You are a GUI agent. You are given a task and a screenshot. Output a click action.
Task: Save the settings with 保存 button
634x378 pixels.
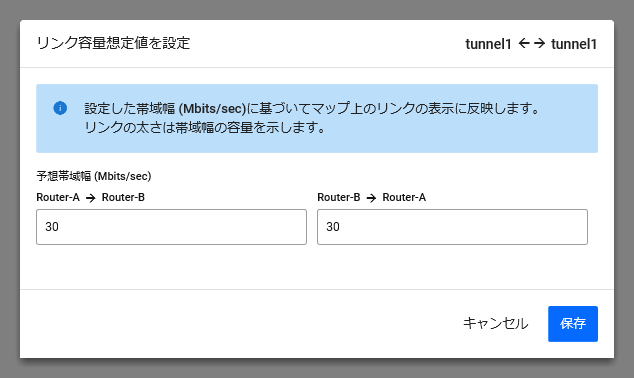click(x=573, y=324)
